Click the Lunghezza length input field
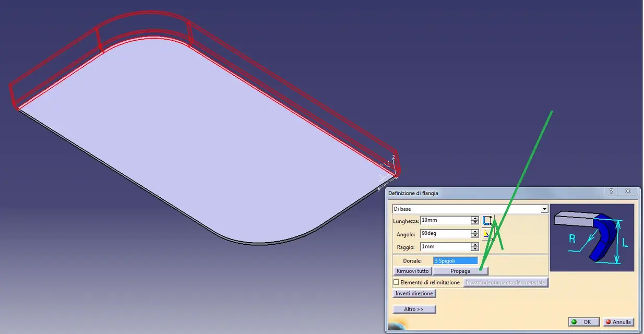 [x=445, y=220]
